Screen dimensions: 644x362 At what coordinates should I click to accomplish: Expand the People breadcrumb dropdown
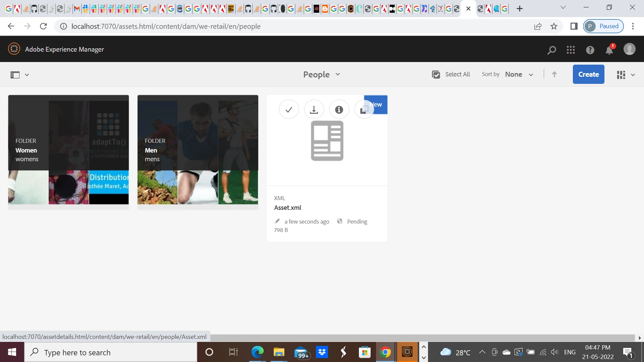(x=322, y=74)
